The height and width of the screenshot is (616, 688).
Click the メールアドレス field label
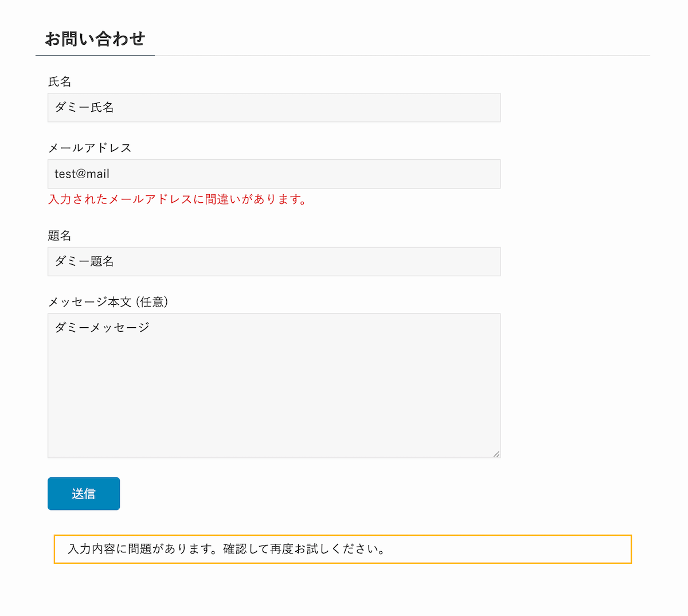point(89,148)
